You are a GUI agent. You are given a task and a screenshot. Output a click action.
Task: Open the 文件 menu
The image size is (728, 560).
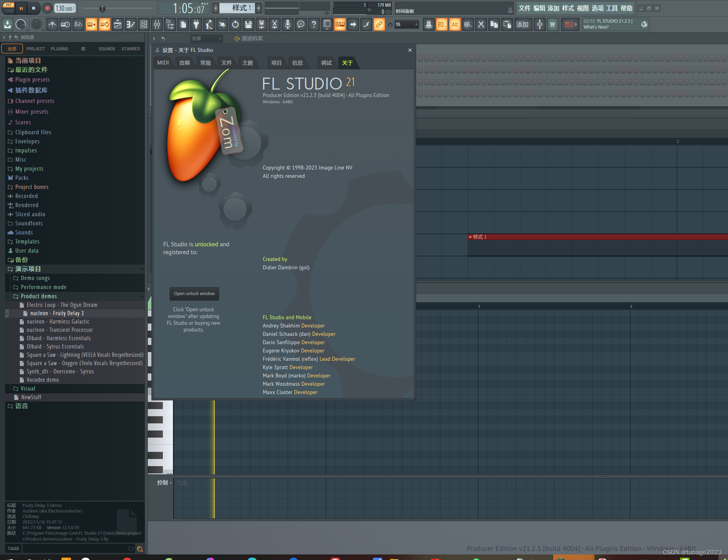[525, 8]
